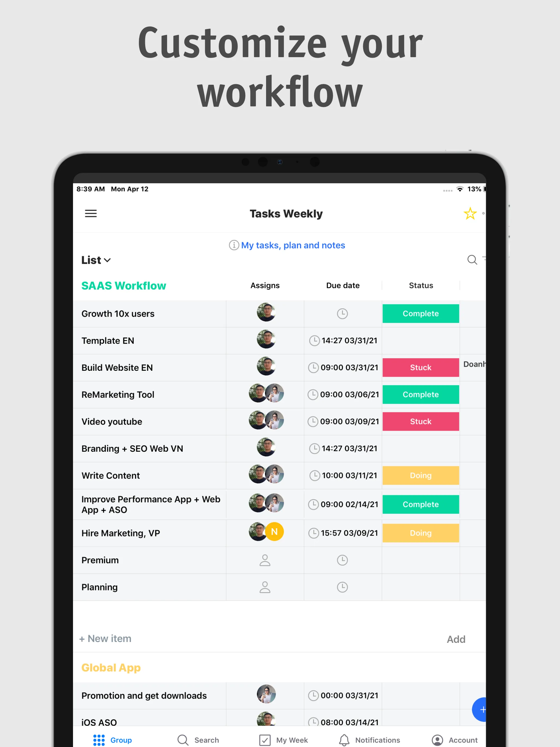The image size is (560, 747).
Task: Click the due date field for Premium
Action: point(342,559)
